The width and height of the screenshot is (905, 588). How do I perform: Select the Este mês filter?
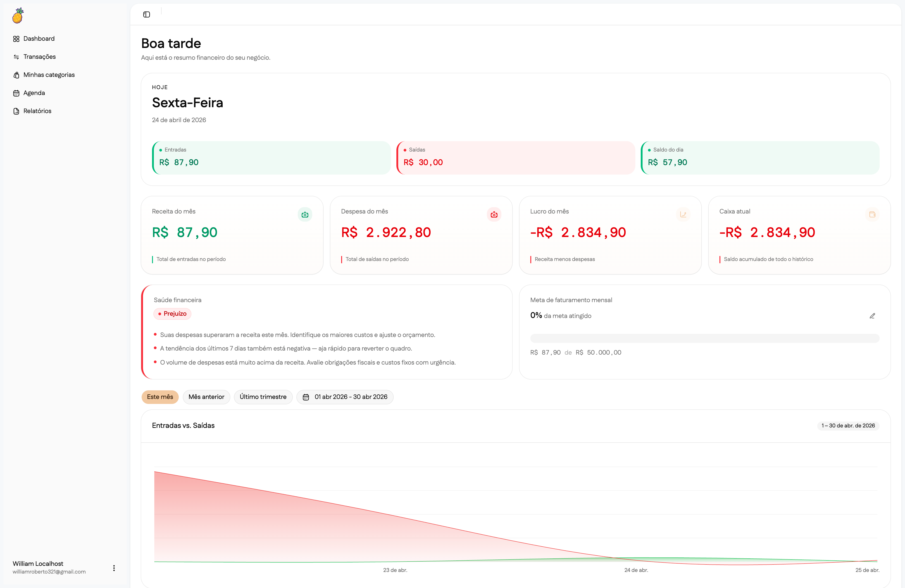click(x=160, y=397)
